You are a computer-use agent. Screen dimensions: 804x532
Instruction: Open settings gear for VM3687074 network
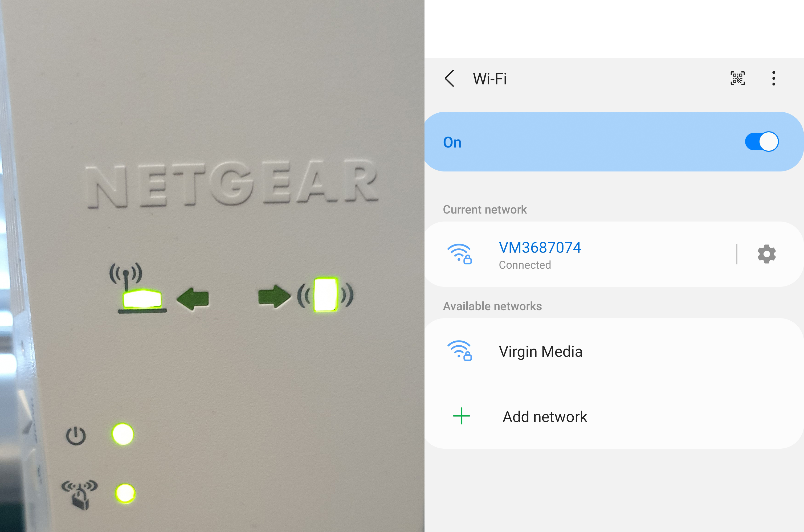[x=767, y=254]
